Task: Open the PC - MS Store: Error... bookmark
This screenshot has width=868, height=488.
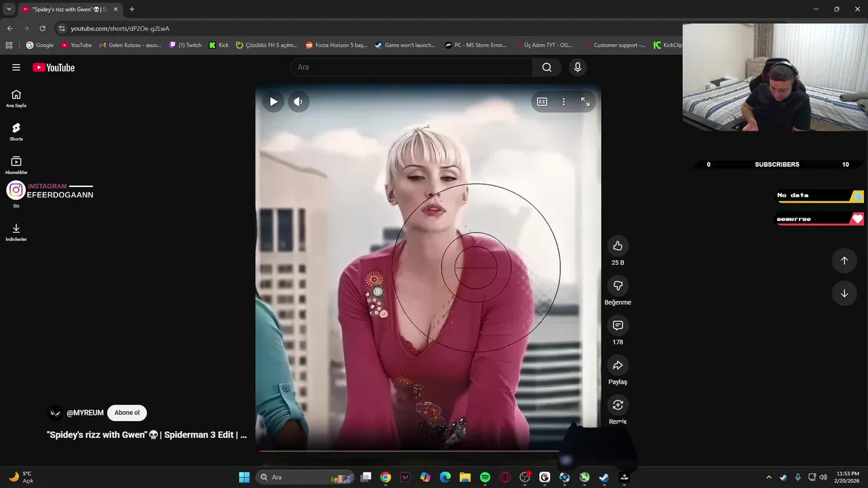Action: [476, 45]
